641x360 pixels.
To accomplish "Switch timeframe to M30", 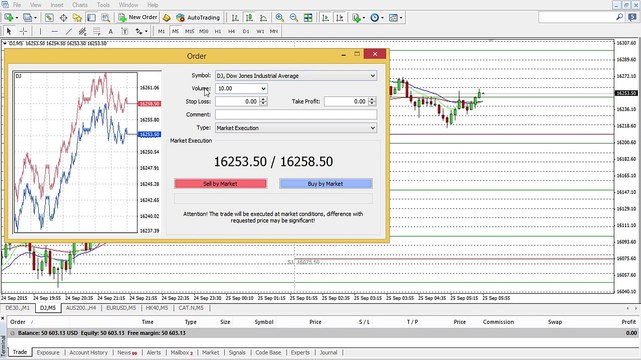I will [204, 31].
